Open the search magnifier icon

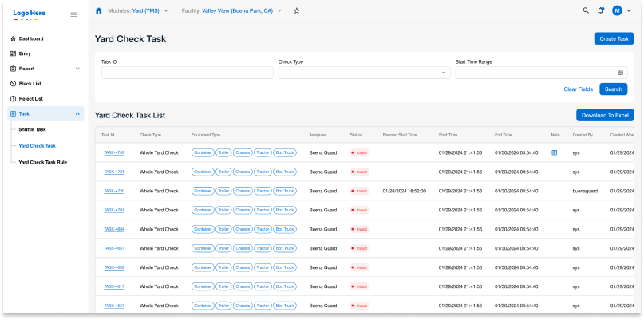[x=586, y=10]
